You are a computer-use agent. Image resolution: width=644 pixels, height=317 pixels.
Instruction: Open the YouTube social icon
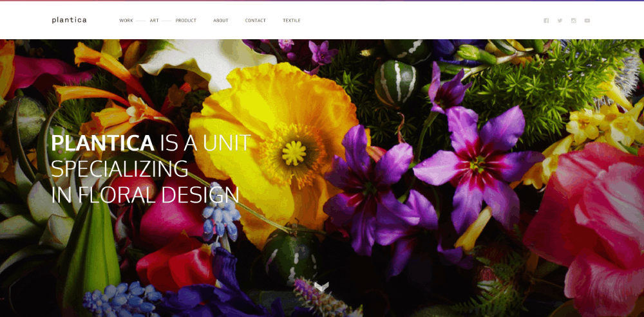click(x=587, y=21)
